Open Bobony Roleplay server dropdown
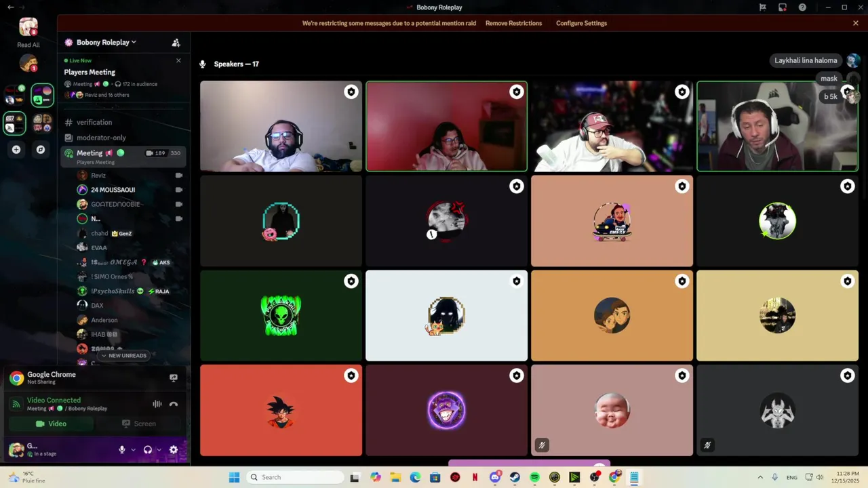 [106, 42]
